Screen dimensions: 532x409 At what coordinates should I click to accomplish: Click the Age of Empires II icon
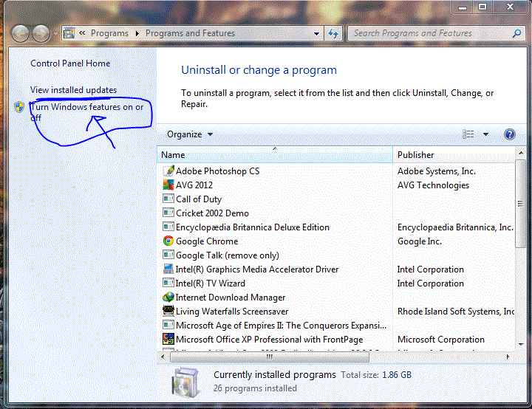click(x=168, y=325)
